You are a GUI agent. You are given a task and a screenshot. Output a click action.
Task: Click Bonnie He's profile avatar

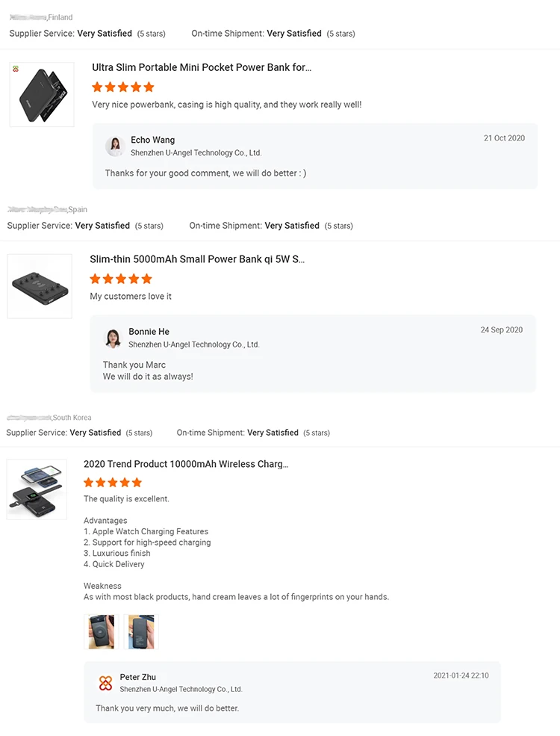coord(112,338)
